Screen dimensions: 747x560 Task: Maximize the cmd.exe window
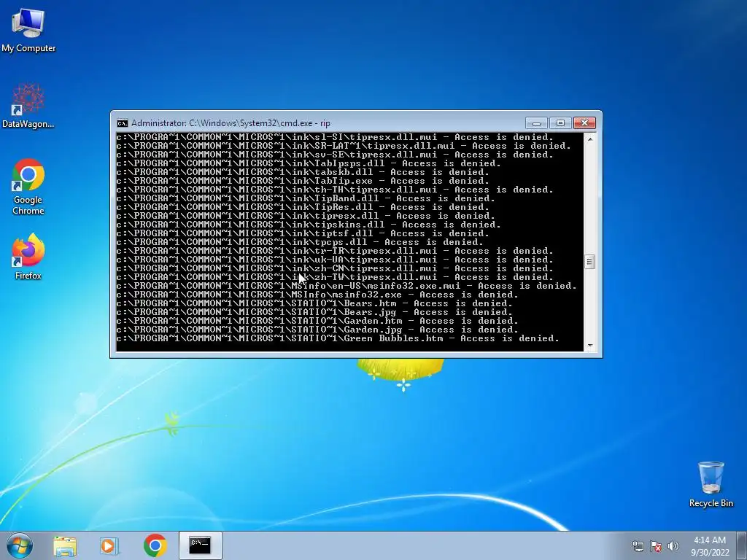point(560,123)
